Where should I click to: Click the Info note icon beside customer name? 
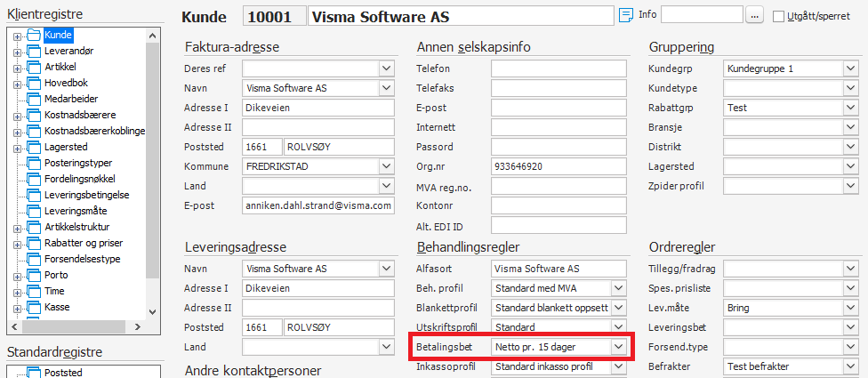[x=625, y=15]
